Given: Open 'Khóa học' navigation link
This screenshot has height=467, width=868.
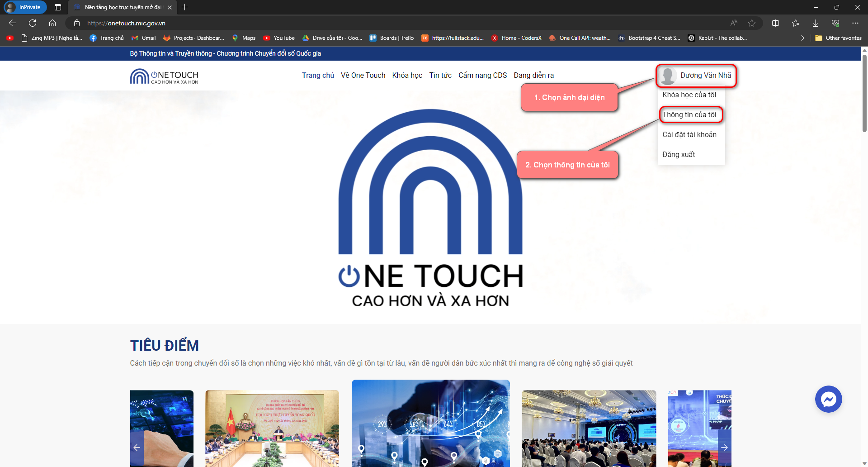Looking at the screenshot, I should (407, 76).
